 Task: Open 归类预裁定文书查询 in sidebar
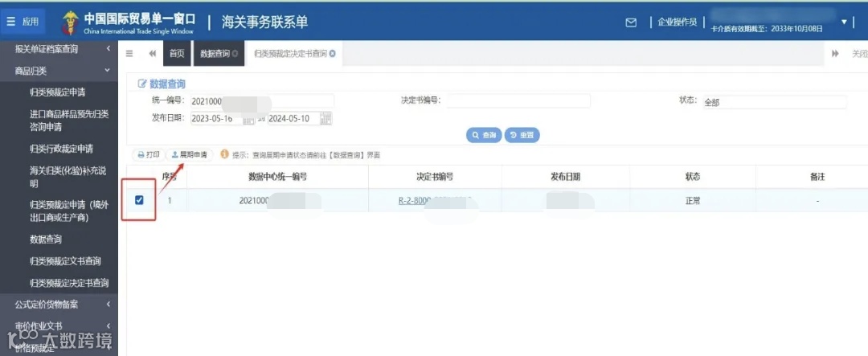(65, 260)
